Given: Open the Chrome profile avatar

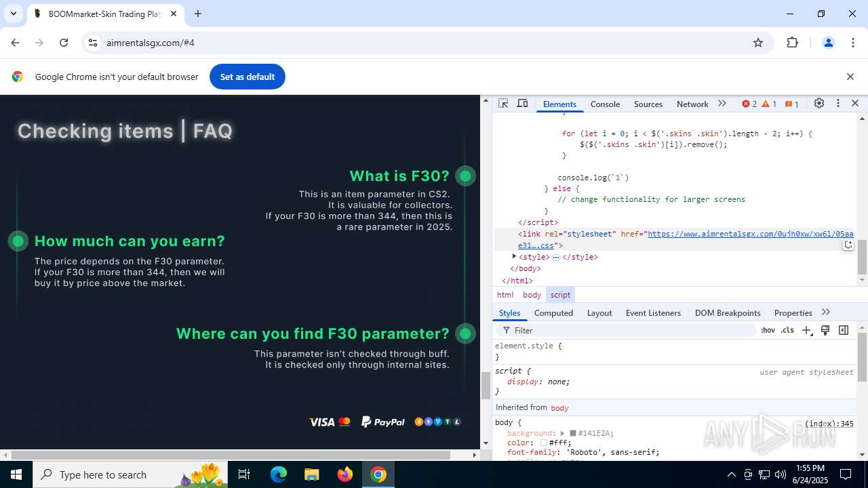Looking at the screenshot, I should [828, 43].
